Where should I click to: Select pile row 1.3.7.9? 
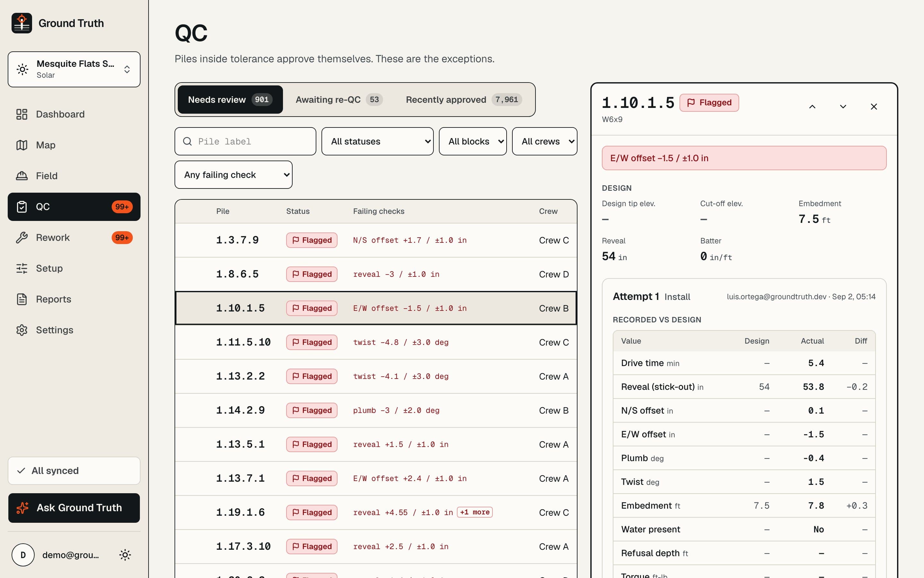[376, 240]
